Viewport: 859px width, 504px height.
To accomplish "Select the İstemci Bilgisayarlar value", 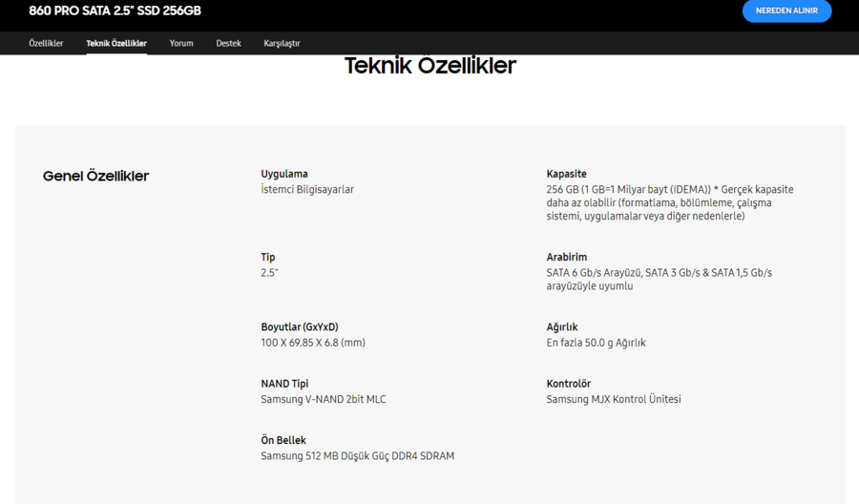I will click(x=307, y=190).
